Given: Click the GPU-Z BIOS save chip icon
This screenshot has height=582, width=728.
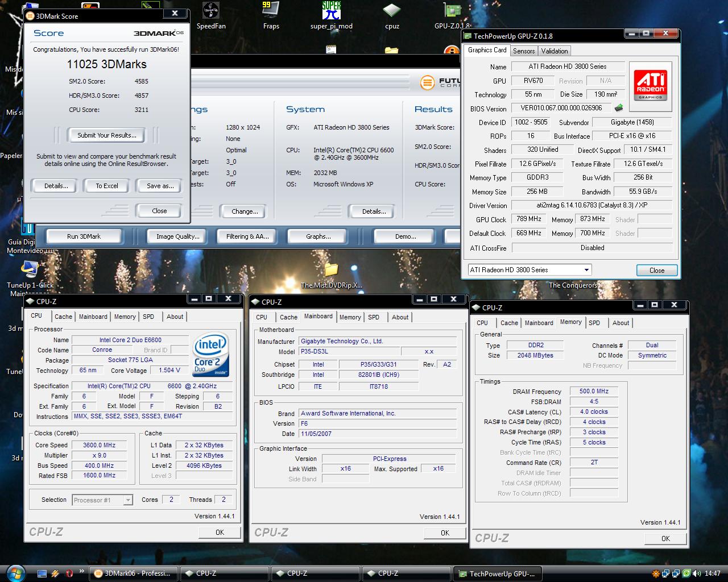Looking at the screenshot, I should [619, 108].
